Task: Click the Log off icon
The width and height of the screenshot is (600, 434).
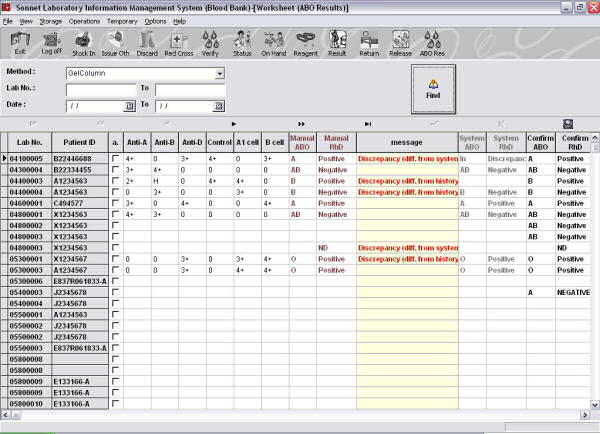Action: pyautogui.click(x=51, y=43)
